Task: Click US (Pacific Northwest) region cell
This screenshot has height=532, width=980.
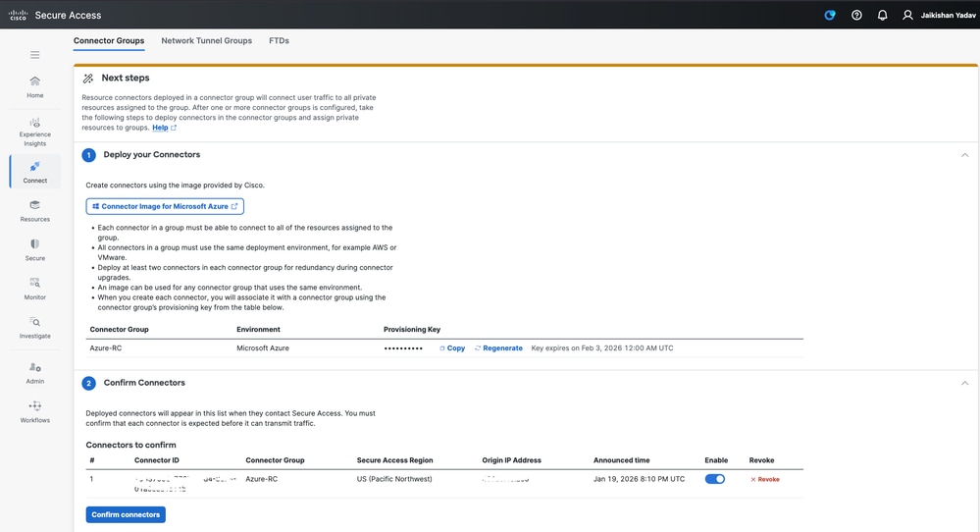Action: click(394, 479)
